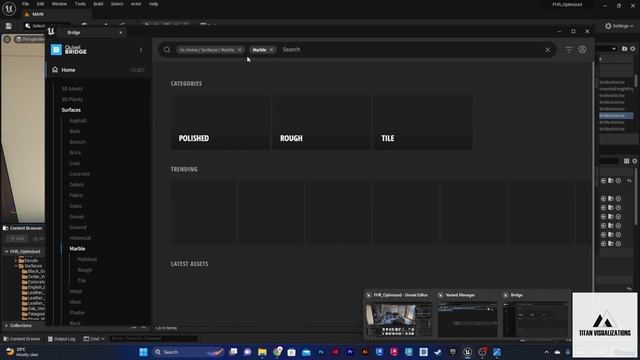
Task: Open the ROUGH category card
Action: tap(321, 122)
